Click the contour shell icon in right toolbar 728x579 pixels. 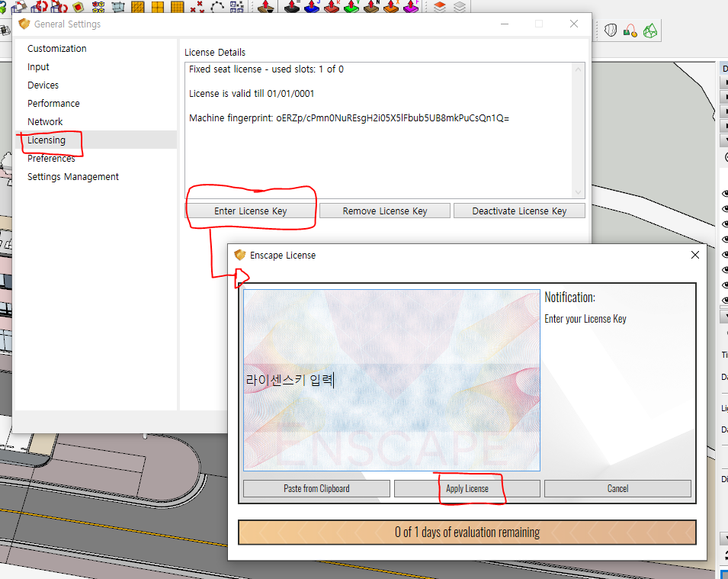[x=611, y=31]
